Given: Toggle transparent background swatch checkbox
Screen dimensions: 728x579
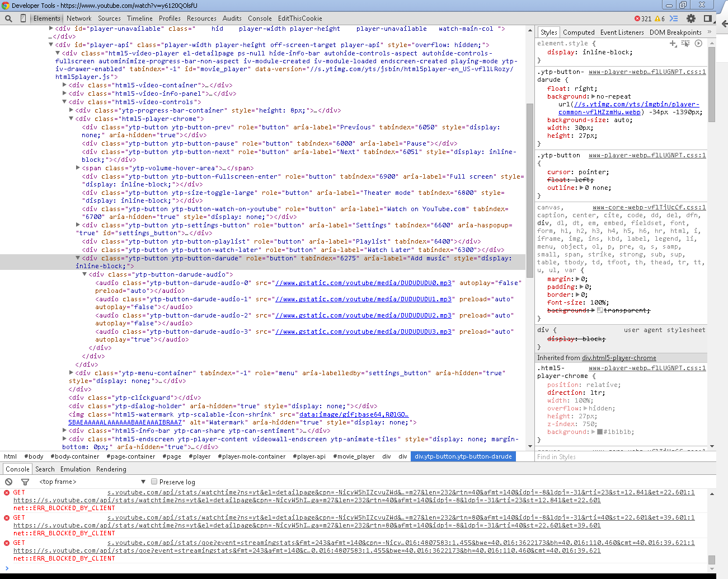Looking at the screenshot, I should click(x=600, y=310).
